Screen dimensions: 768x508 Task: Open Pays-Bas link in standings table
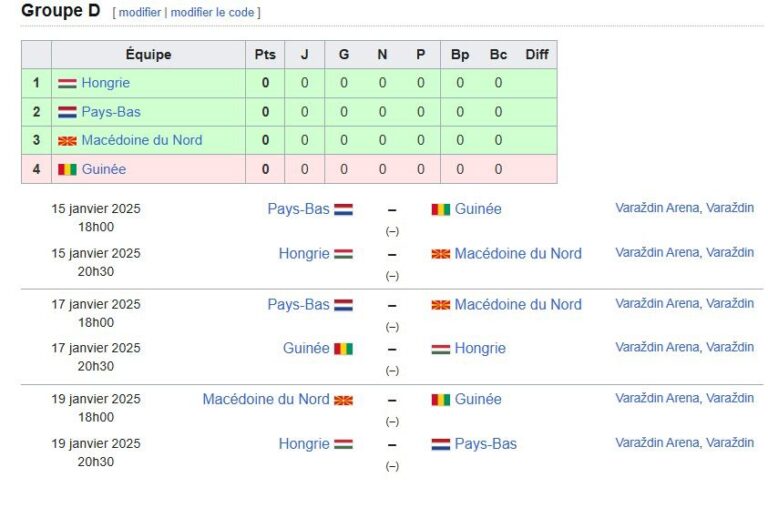pos(111,112)
